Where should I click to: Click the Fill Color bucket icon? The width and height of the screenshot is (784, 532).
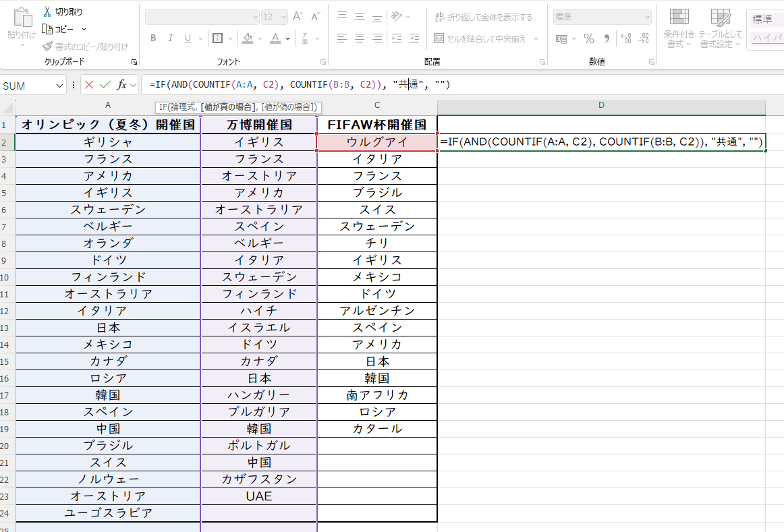click(248, 38)
